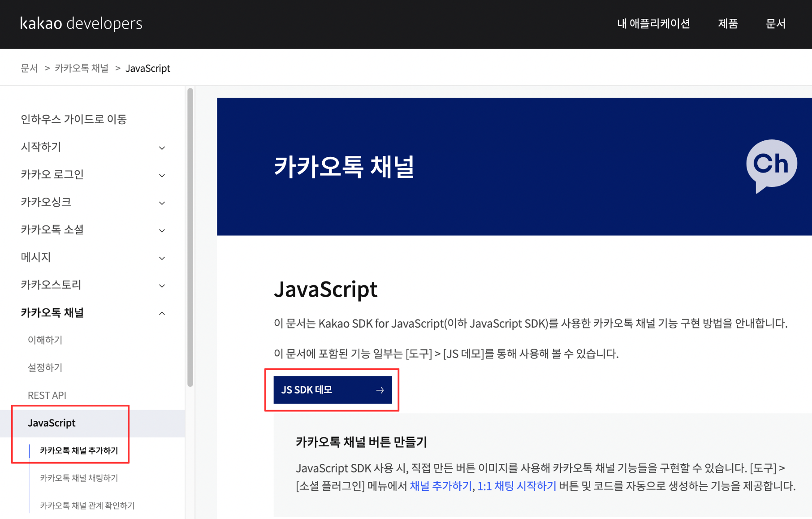Expand the 시작하기 section chevron
This screenshot has height=519, width=812.
[162, 148]
